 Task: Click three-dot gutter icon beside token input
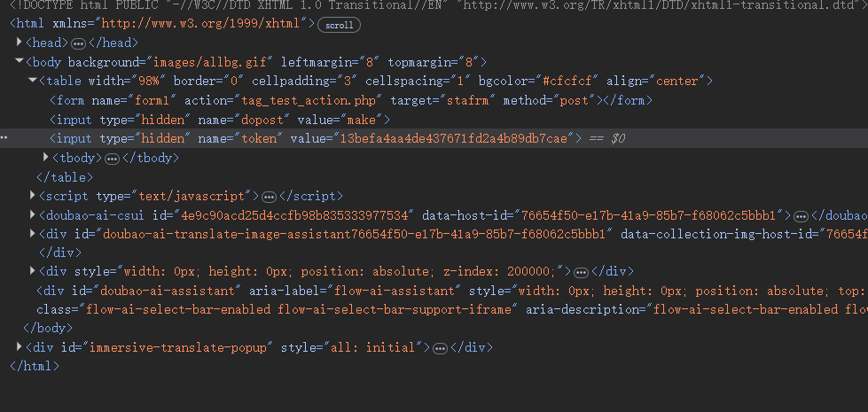click(5, 139)
